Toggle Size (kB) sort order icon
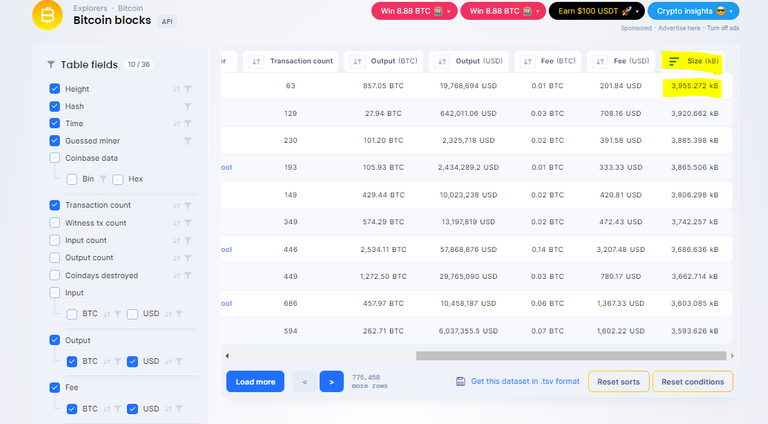Image resolution: width=768 pixels, height=424 pixels. pos(673,61)
